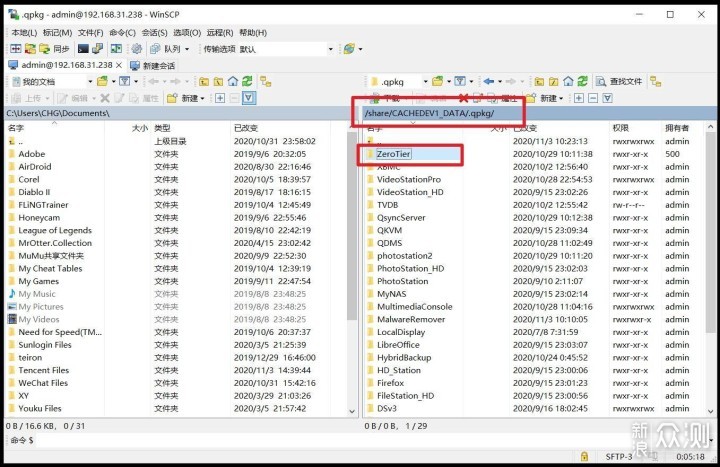Open the 选项(O) menu

tap(187, 33)
